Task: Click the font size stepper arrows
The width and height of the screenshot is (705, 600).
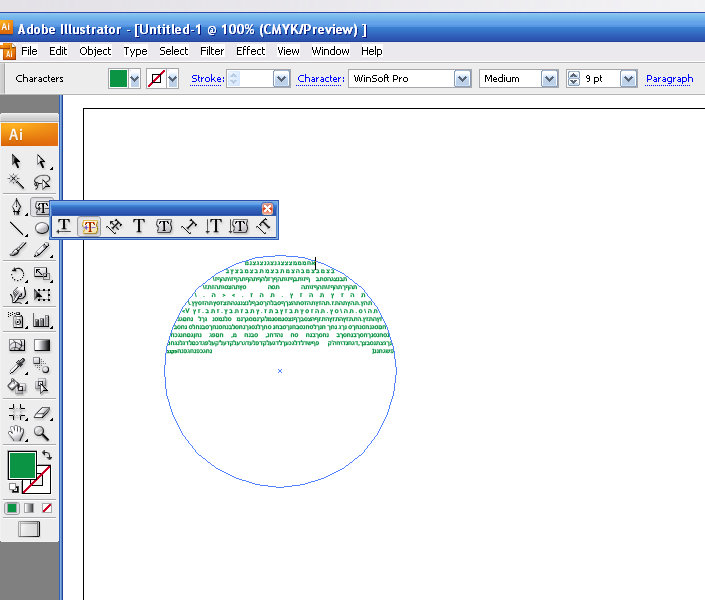Action: [574, 79]
